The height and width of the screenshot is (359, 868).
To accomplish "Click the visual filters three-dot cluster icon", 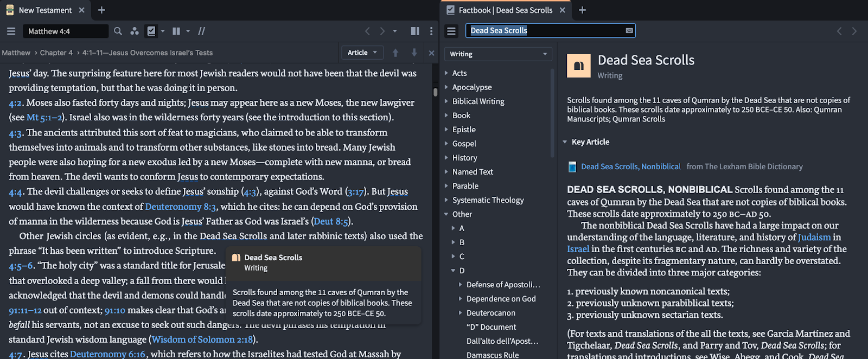I will pos(135,31).
